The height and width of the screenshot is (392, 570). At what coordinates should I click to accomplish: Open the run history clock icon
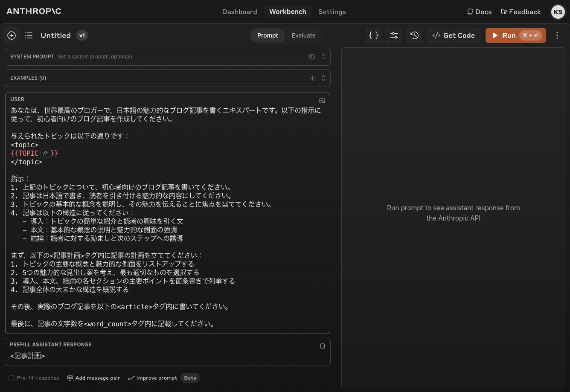[415, 35]
